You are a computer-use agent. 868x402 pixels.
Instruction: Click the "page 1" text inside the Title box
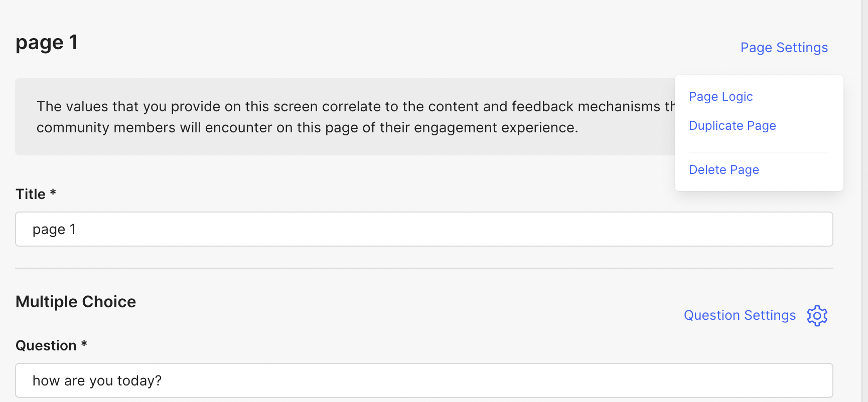(x=54, y=229)
